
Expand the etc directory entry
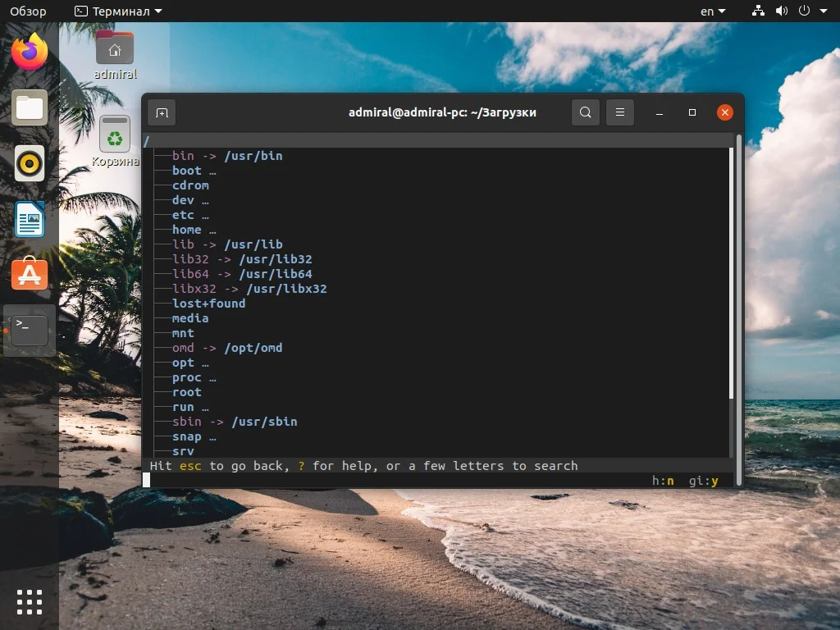[181, 214]
